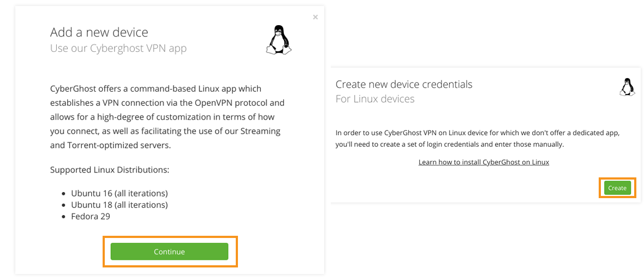The height and width of the screenshot is (280, 644).
Task: Click the Use our Cyberghost VPN app subtitle
Action: point(118,49)
